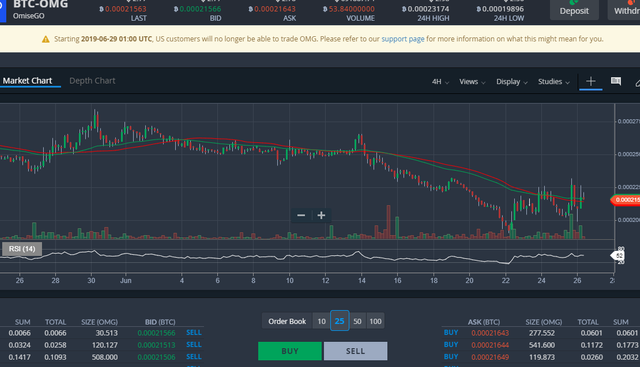Show 100 rows in Order Book
Image resolution: width=640 pixels, height=367 pixels.
[x=376, y=321]
